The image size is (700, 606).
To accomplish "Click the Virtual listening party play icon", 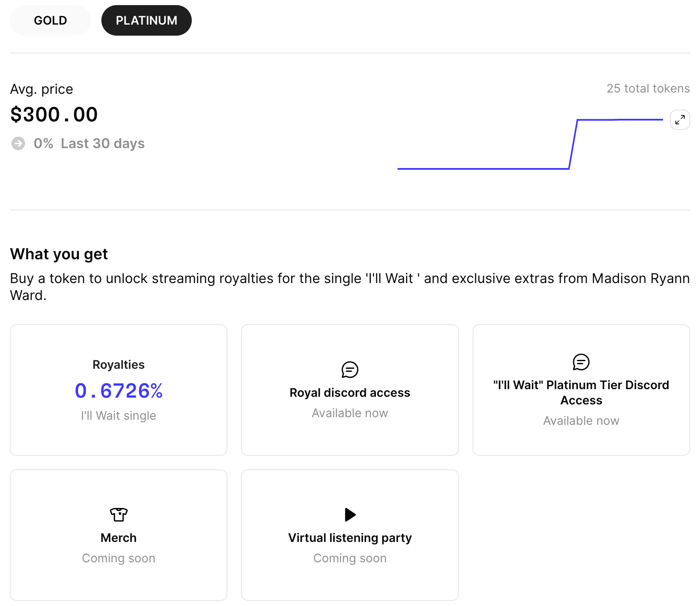I will coord(349,515).
